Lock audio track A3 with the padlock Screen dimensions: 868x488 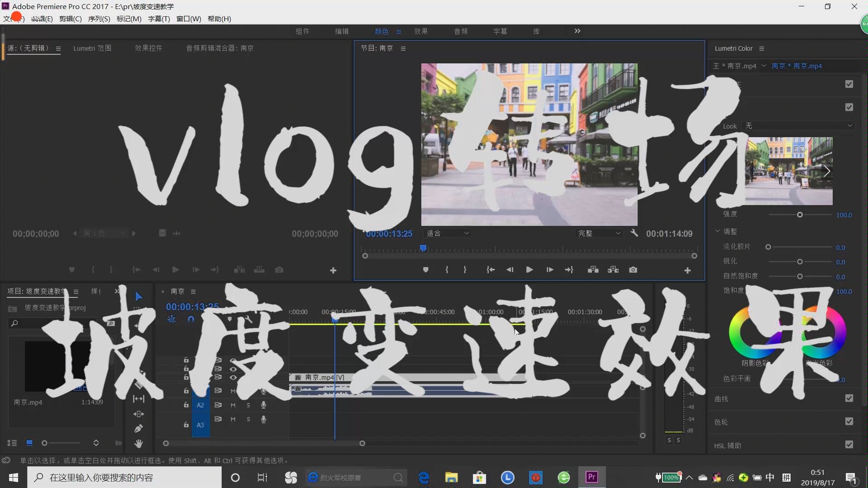tap(186, 425)
